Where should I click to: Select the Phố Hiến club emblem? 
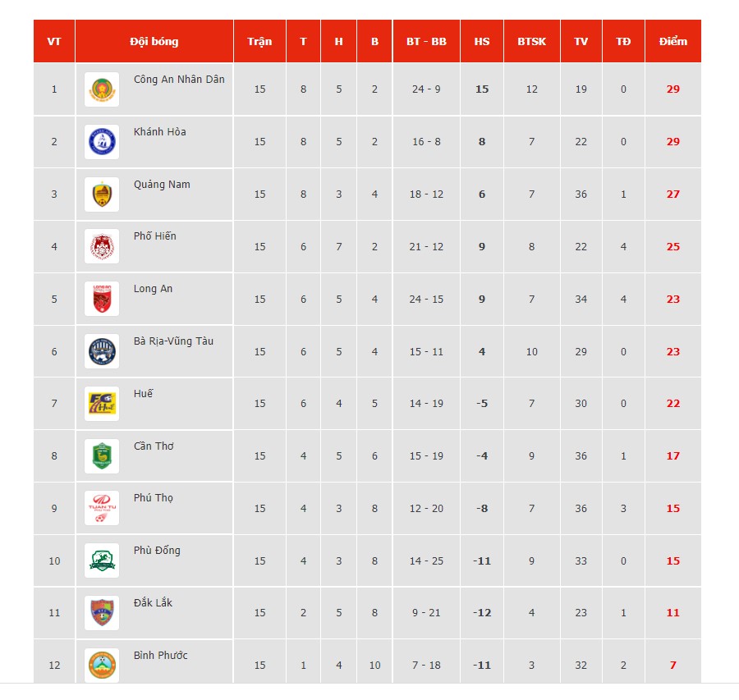tap(102, 246)
